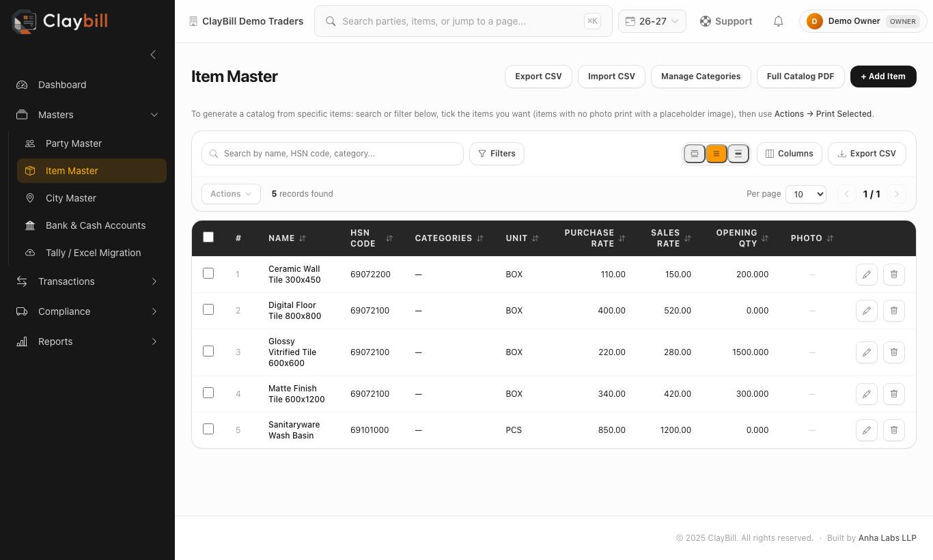
Task: Check the Digital Floor Tile 800x800 row
Action: point(208,309)
